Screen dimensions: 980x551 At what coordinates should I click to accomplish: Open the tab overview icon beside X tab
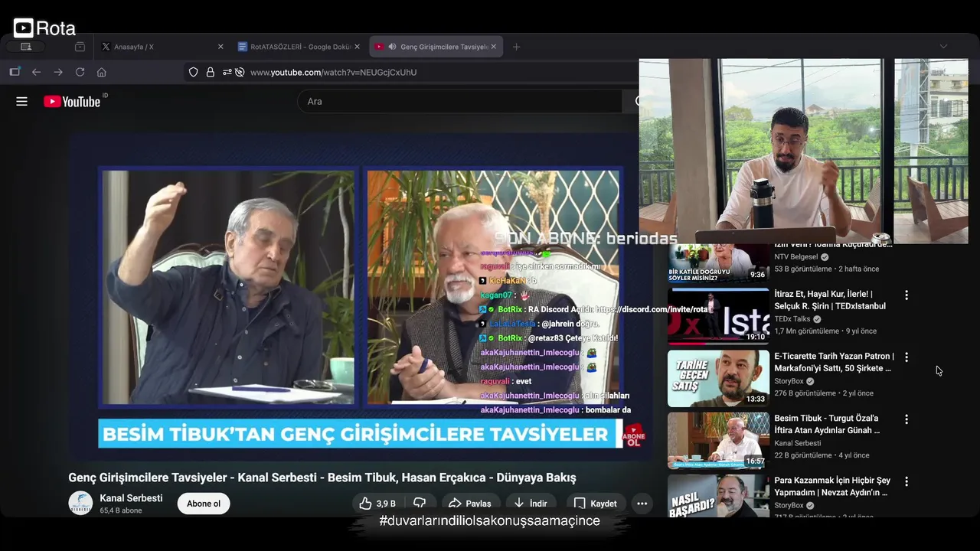80,47
